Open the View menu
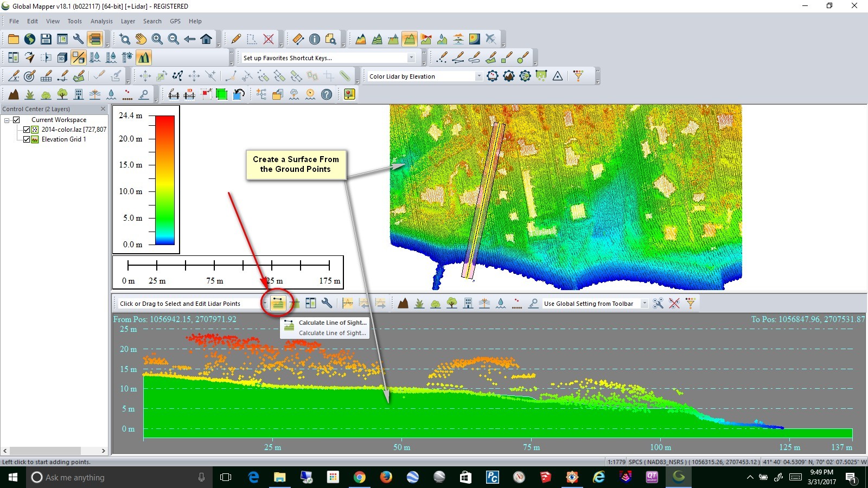This screenshot has height=488, width=868. [x=53, y=21]
